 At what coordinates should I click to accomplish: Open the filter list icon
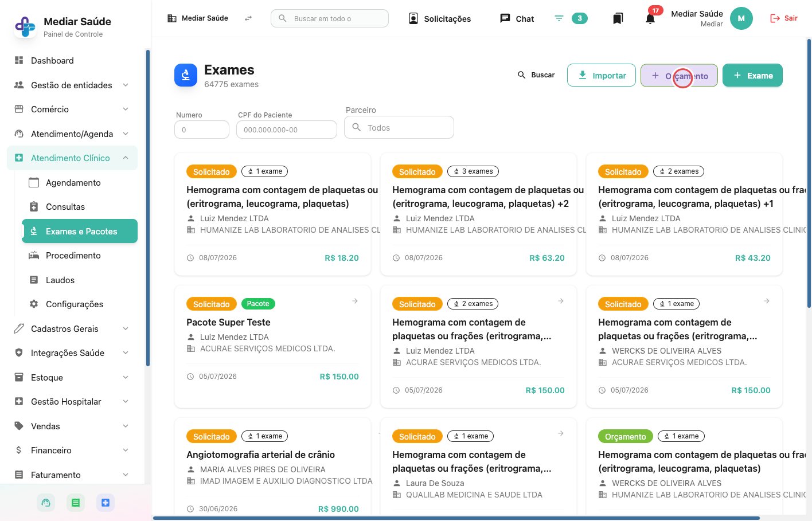pyautogui.click(x=559, y=18)
